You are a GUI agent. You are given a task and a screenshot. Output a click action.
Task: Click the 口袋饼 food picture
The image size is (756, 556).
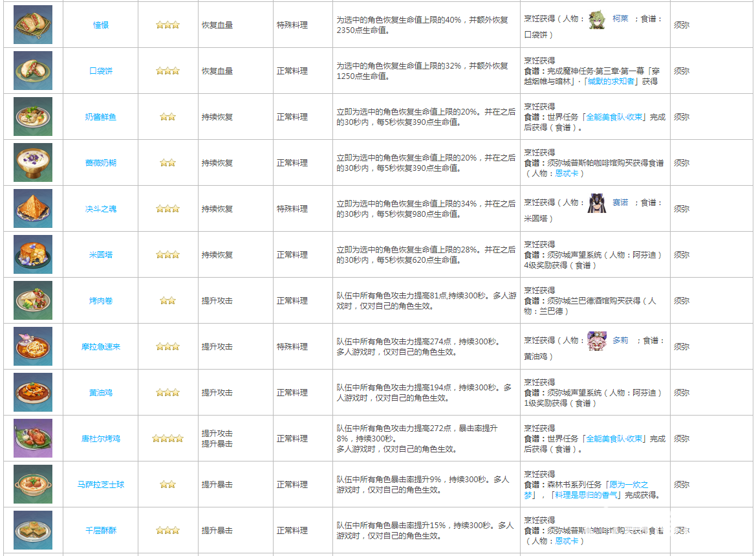coord(33,71)
